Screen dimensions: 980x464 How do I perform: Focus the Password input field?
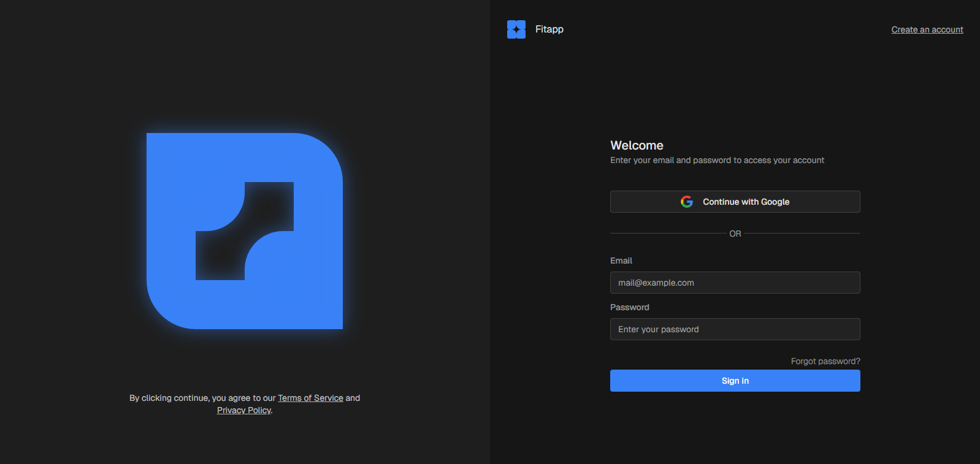point(735,329)
